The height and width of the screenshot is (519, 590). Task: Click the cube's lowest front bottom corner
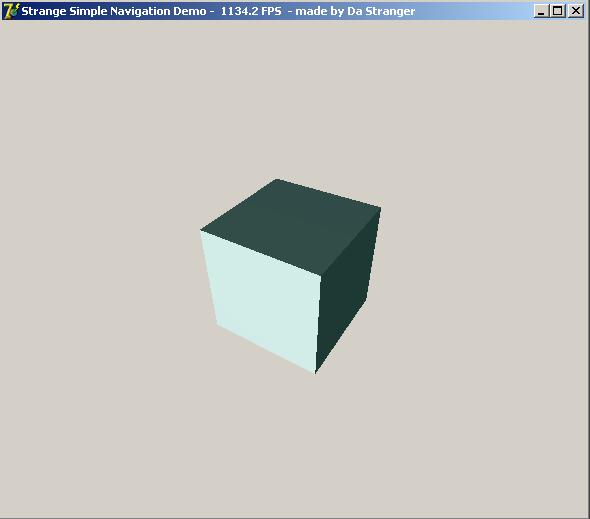[315, 373]
